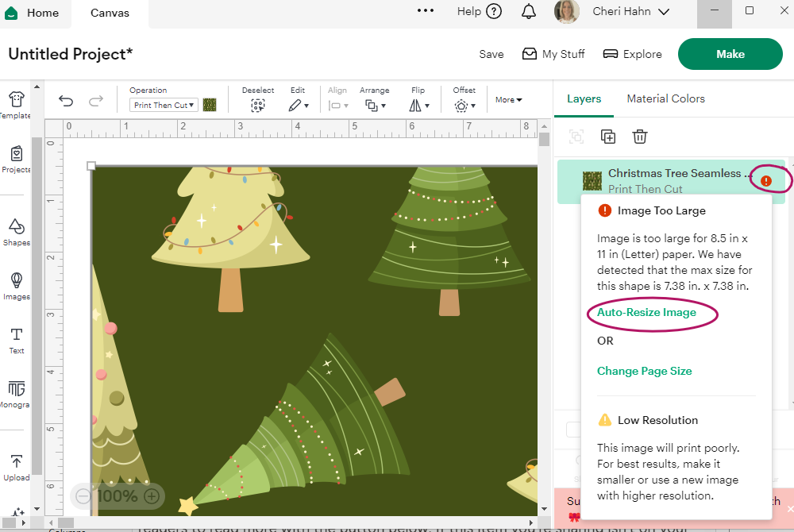Switch to the Home tab
This screenshot has width=794, height=532.
34,13
